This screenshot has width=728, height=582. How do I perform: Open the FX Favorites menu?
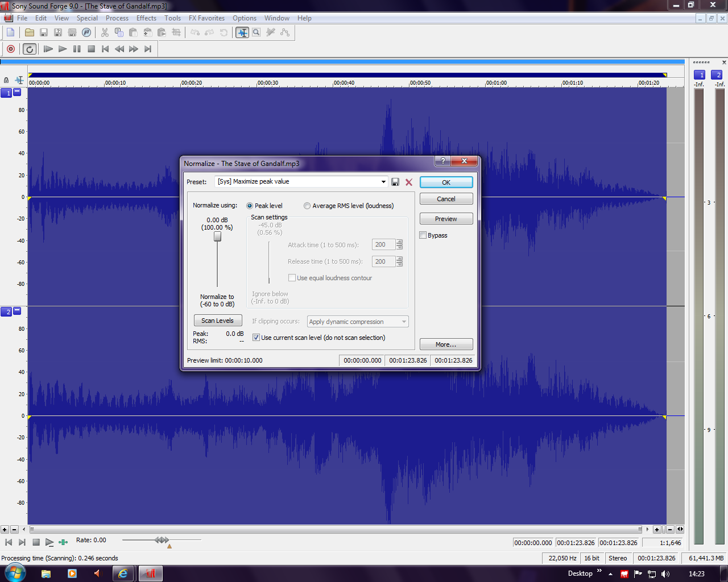206,18
